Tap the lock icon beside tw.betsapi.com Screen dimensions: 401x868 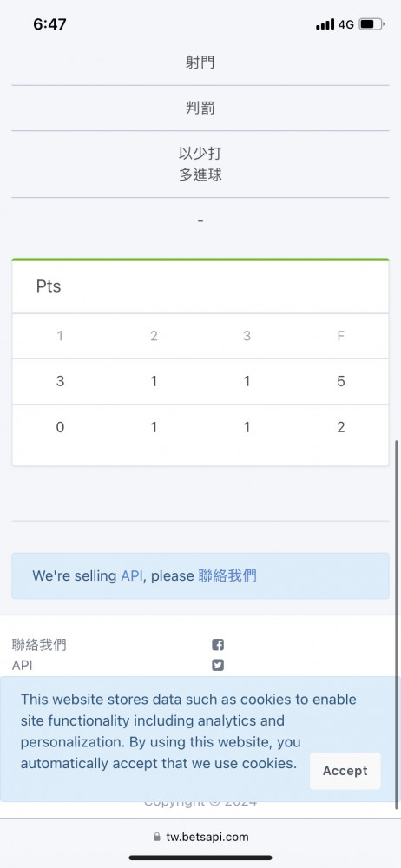click(x=157, y=837)
